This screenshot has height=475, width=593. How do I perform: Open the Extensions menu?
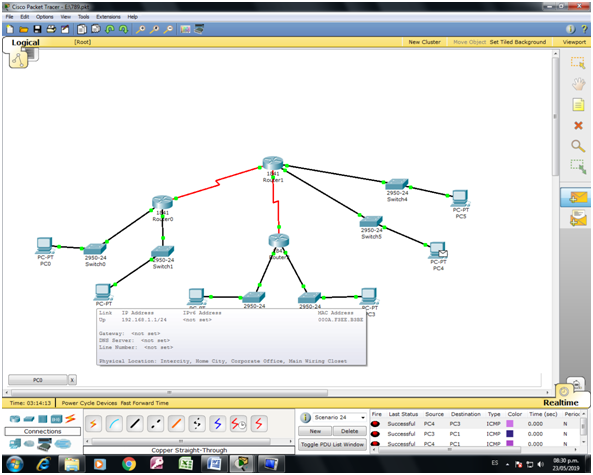(108, 17)
